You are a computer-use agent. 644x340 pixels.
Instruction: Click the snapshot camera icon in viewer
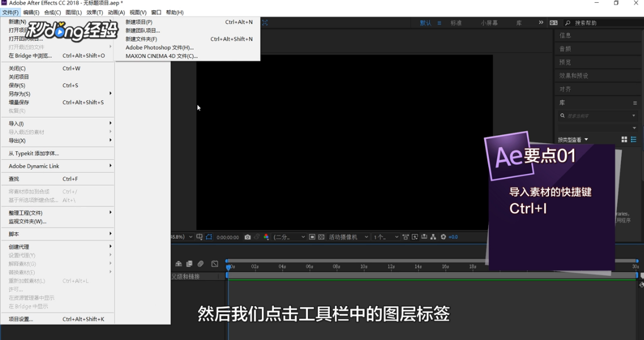(248, 237)
